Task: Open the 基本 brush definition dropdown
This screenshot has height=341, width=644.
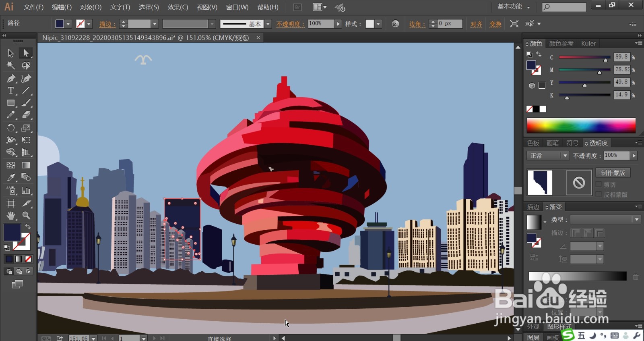Action: [x=268, y=24]
